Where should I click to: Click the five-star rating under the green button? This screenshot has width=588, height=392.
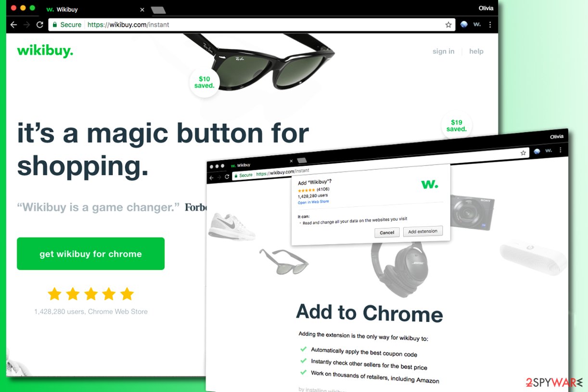click(91, 293)
